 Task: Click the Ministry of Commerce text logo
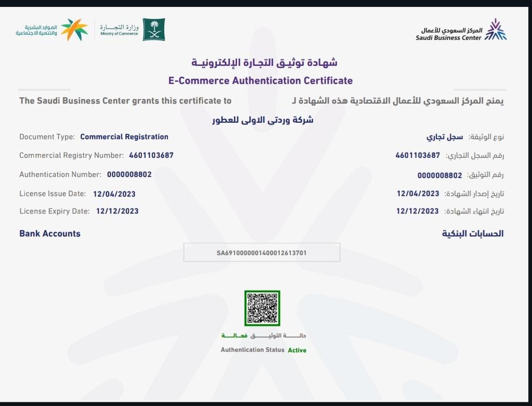[x=119, y=30]
